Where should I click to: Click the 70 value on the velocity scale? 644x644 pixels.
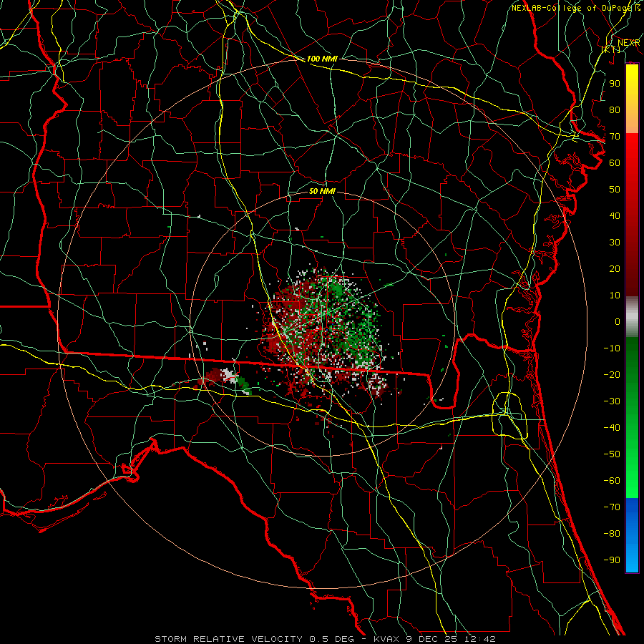(x=615, y=137)
